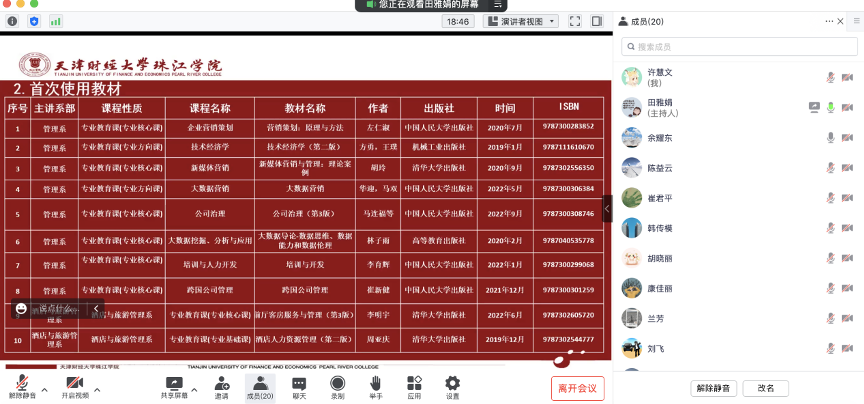Open the 聊天 chat icon

coord(299,383)
